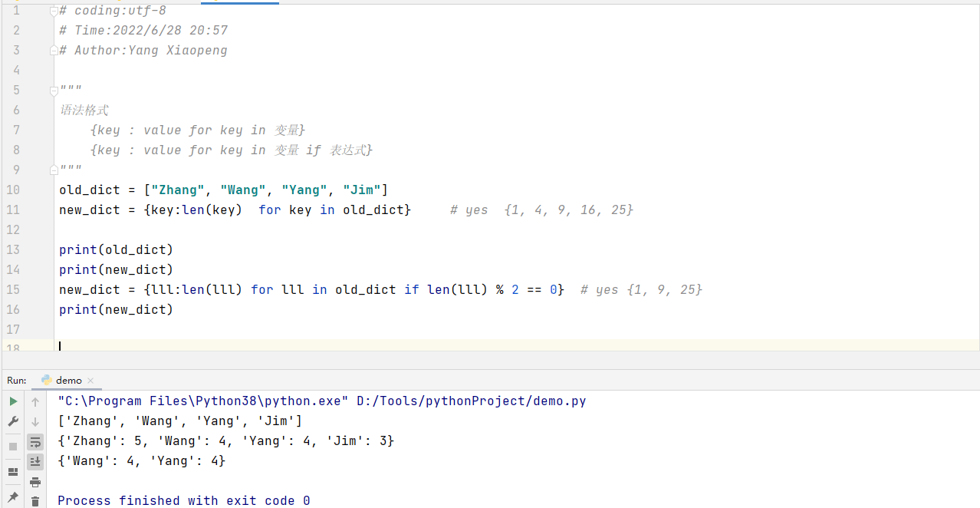This screenshot has width=980, height=508.
Task: Click the python.exe path text in the console
Action: coord(203,401)
